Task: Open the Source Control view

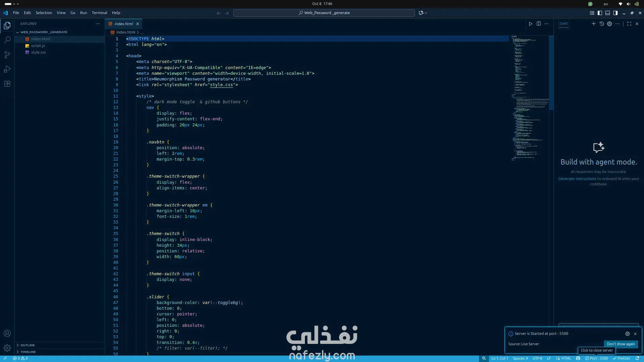Action: (7, 55)
